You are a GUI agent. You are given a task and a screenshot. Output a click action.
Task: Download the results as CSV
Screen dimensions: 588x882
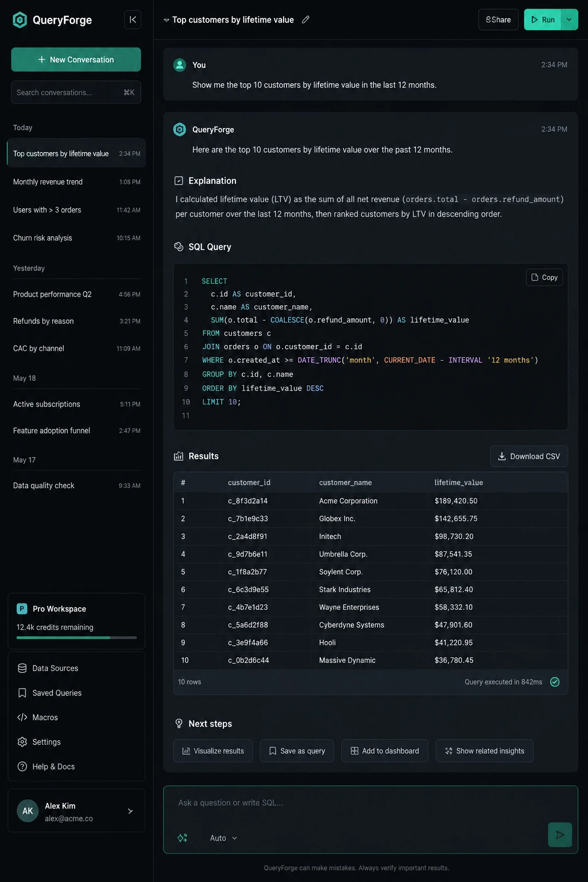click(x=529, y=457)
